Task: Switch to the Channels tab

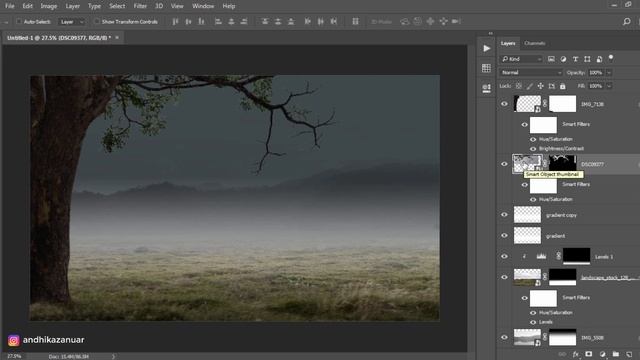Action: [x=535, y=43]
